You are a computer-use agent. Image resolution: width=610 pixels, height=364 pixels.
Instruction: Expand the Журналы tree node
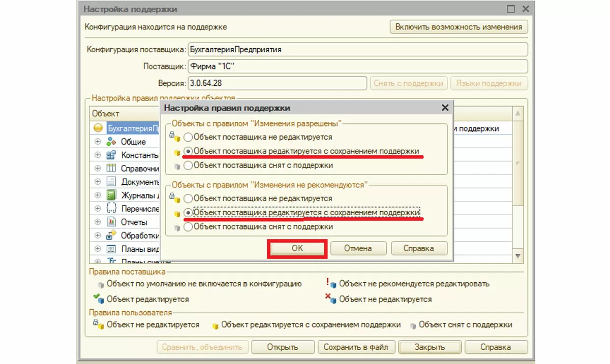[98, 195]
